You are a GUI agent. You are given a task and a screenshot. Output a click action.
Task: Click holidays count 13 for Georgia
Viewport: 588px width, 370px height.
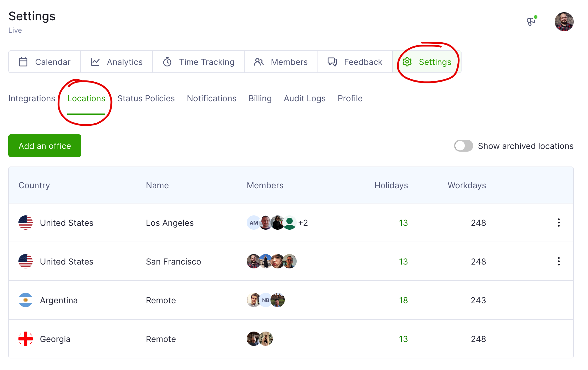403,339
